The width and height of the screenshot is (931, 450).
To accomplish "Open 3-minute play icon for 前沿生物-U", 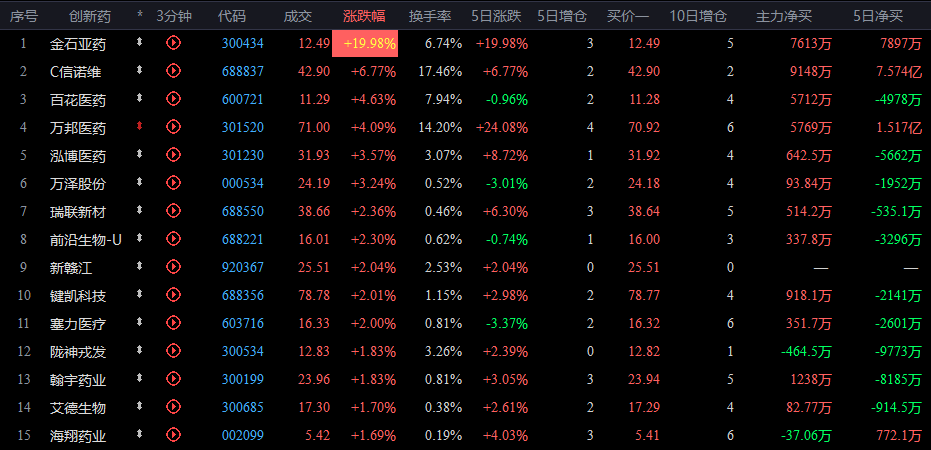I will click(173, 239).
